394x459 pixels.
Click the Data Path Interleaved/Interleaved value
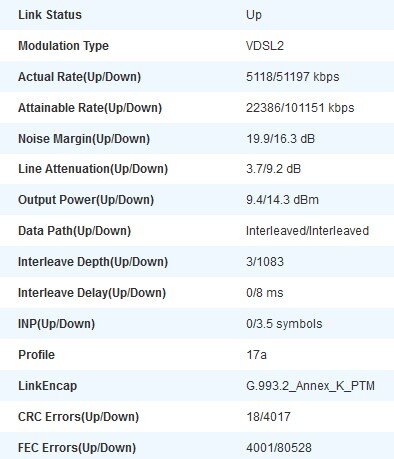[x=307, y=231]
